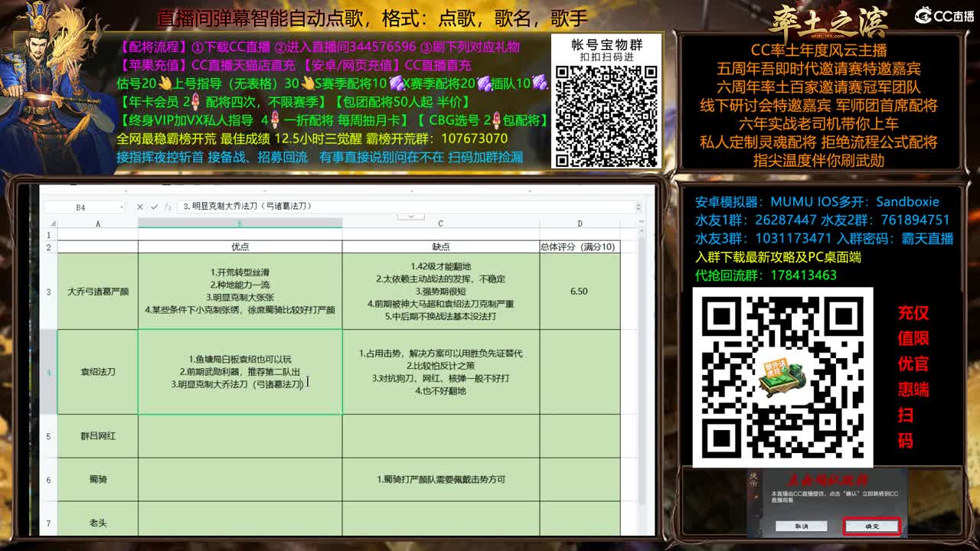Click the 率土之滨 game logo
This screenshot has height=551, width=980.
point(829,21)
